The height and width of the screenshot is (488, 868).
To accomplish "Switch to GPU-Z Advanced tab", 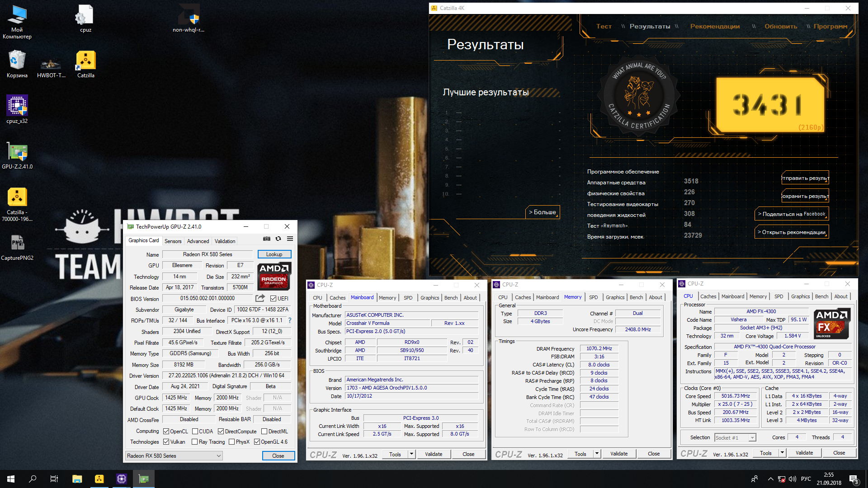I will tap(198, 241).
